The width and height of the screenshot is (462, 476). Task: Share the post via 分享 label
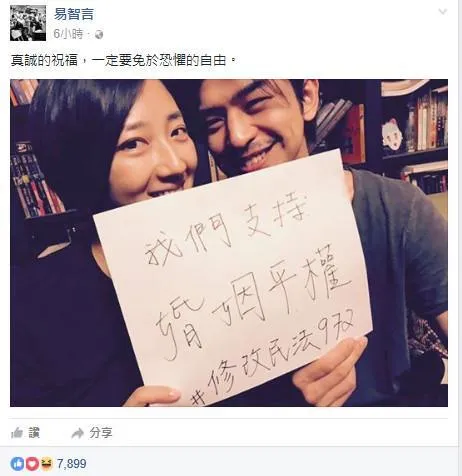click(x=101, y=433)
